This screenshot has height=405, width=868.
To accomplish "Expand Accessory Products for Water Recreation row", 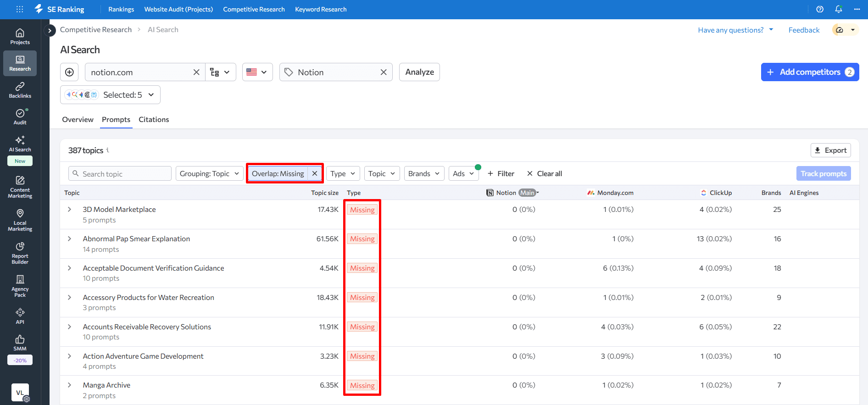I will pyautogui.click(x=69, y=297).
